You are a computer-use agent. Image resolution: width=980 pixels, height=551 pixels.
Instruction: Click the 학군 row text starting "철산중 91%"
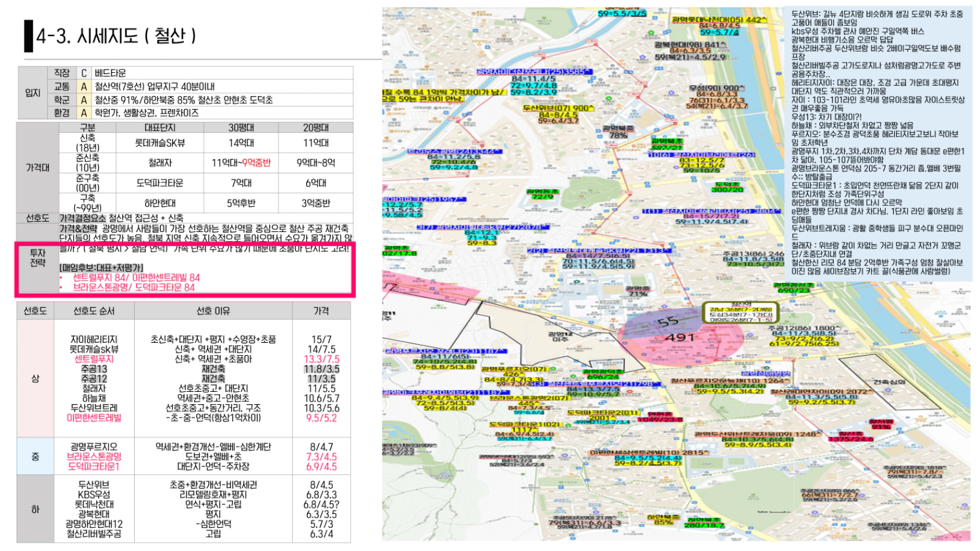point(184,100)
